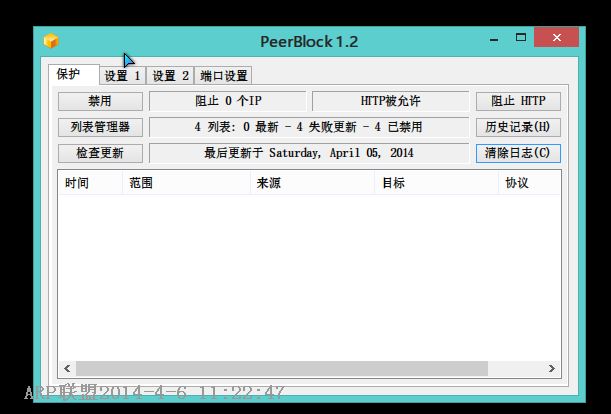This screenshot has height=414, width=611.
Task: Minimize the PeerBlock window
Action: click(494, 38)
